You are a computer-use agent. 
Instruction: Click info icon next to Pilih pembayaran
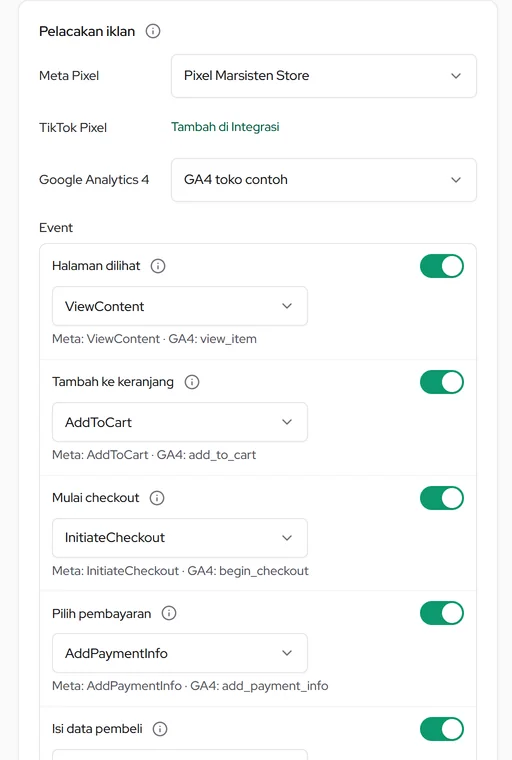point(169,613)
